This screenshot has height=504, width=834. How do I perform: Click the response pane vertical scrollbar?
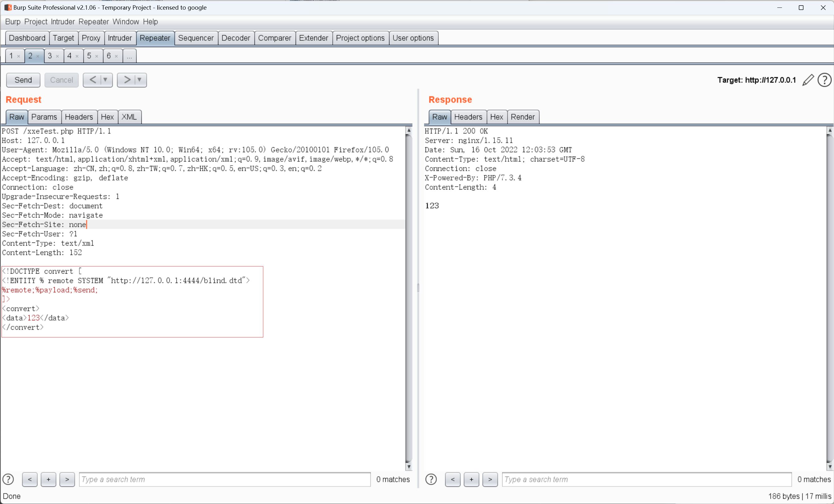pos(830,298)
